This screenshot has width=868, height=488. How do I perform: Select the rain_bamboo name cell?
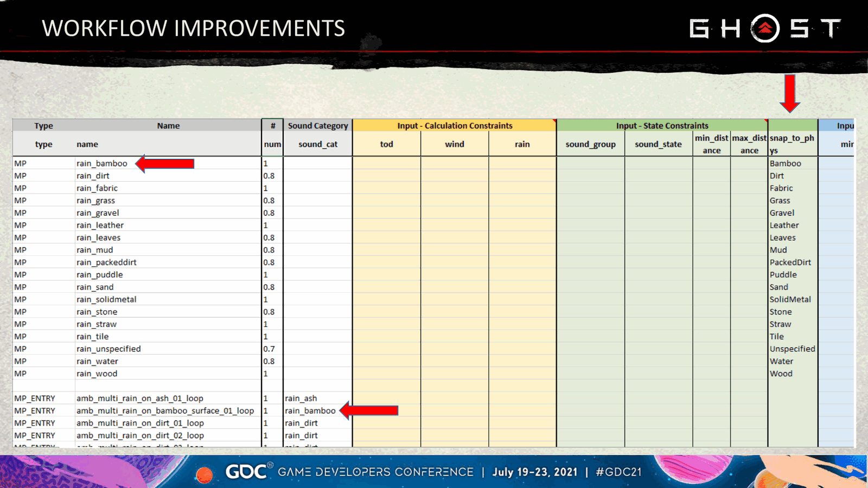click(168, 163)
